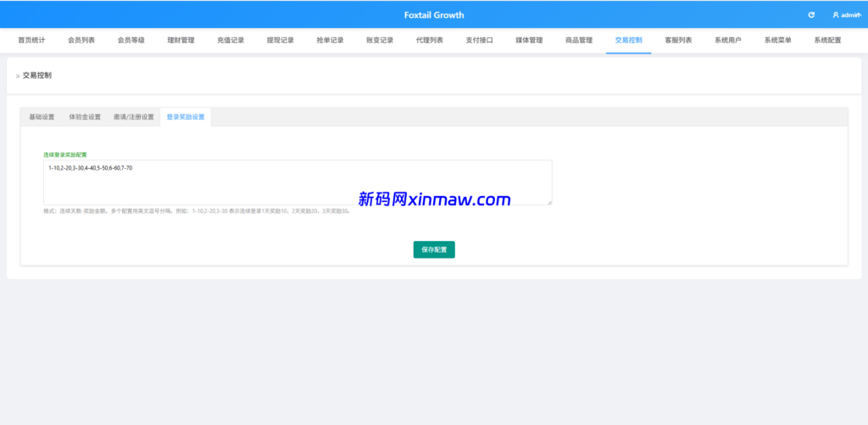Viewport: 868px width, 425px height.
Task: View 抢单记录 menu
Action: [x=330, y=41]
